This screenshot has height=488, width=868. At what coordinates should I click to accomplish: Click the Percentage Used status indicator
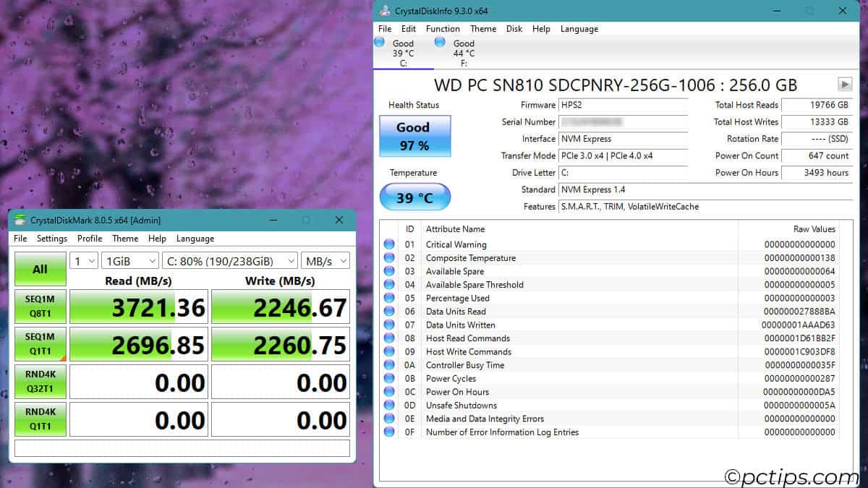[x=389, y=298]
